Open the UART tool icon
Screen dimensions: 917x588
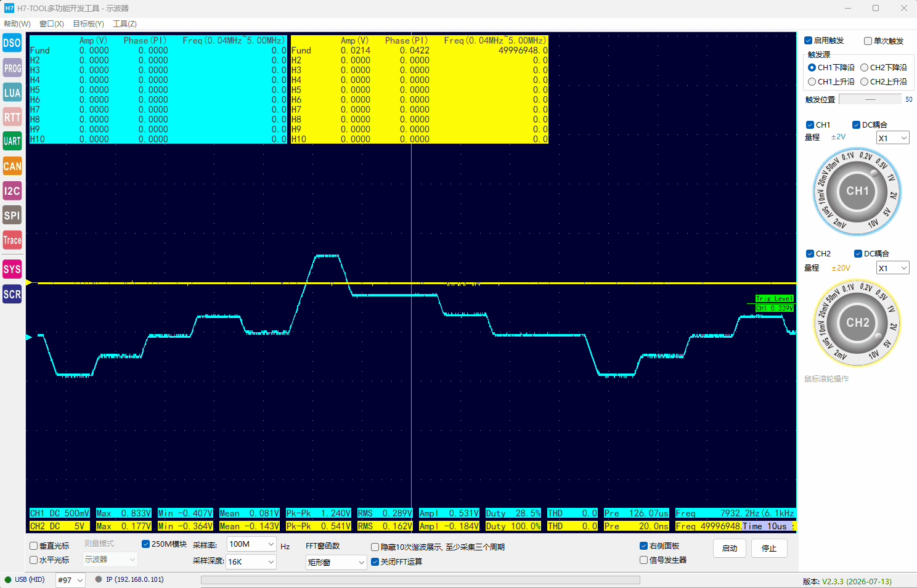pos(12,141)
